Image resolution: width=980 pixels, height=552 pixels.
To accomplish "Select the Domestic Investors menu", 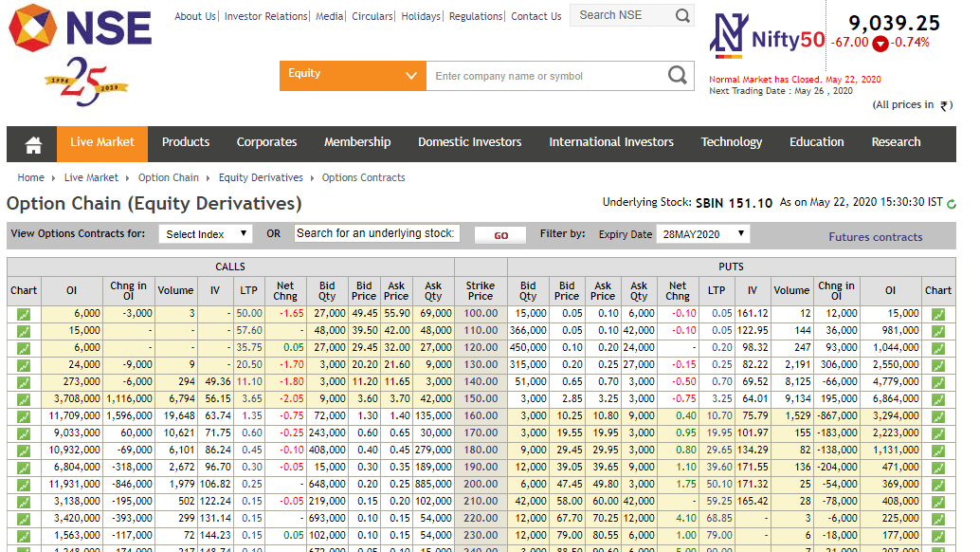I will point(469,143).
